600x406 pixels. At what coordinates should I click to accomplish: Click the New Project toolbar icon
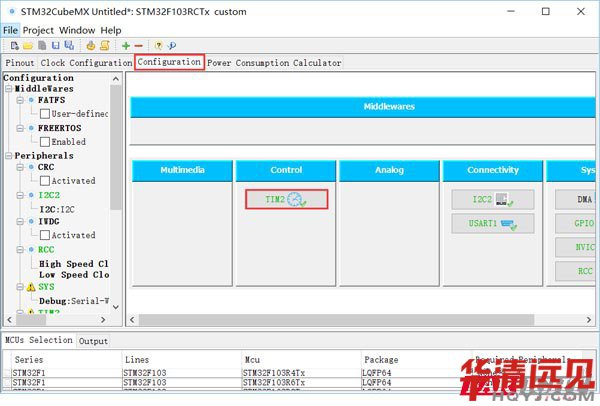coord(15,46)
